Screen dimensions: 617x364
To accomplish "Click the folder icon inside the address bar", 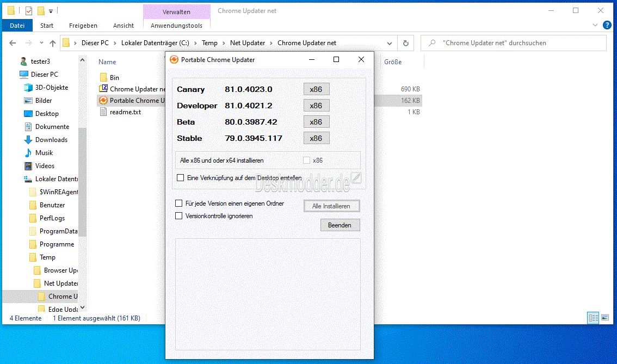I will [66, 42].
